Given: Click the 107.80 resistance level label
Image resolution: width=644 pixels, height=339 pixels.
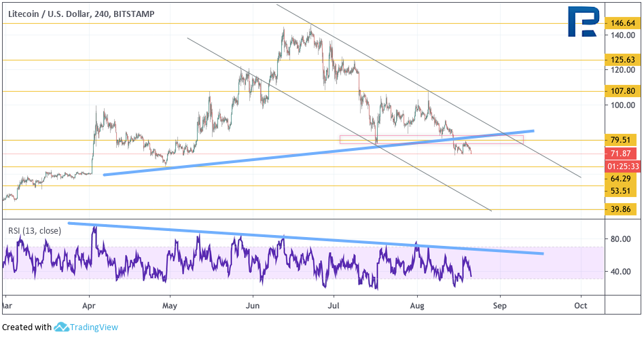Looking at the screenshot, I should [623, 91].
